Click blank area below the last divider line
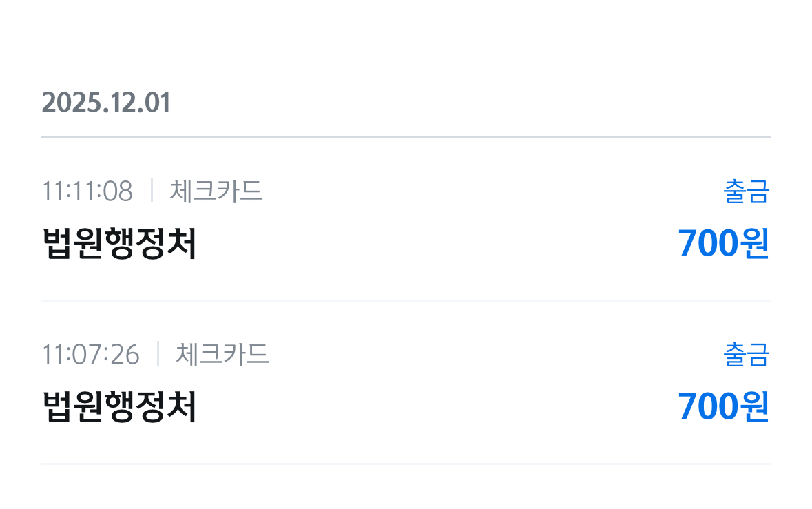 click(406, 489)
